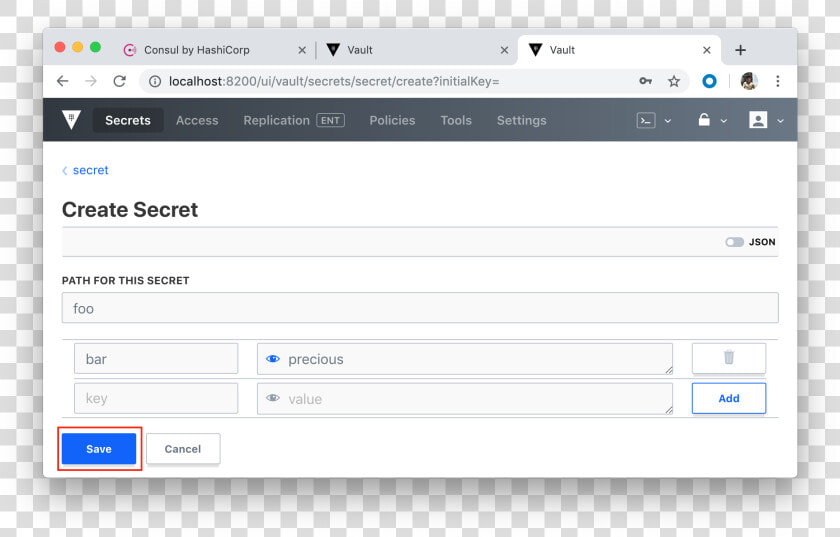
Task: Open the console terminal icon
Action: tap(646, 121)
